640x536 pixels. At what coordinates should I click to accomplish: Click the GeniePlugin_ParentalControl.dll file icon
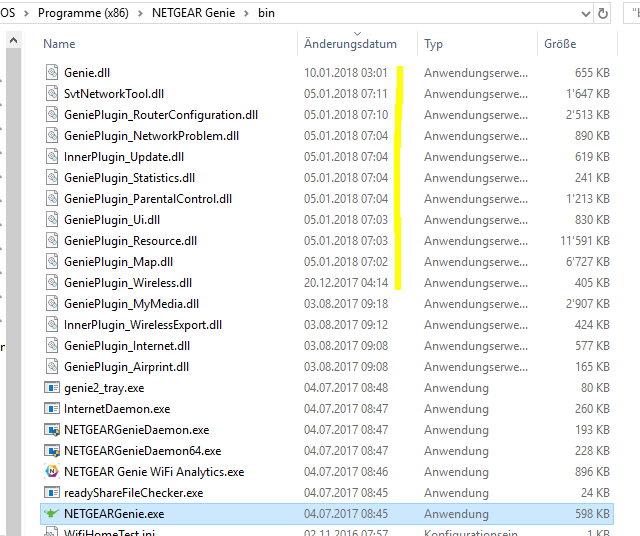point(52,199)
